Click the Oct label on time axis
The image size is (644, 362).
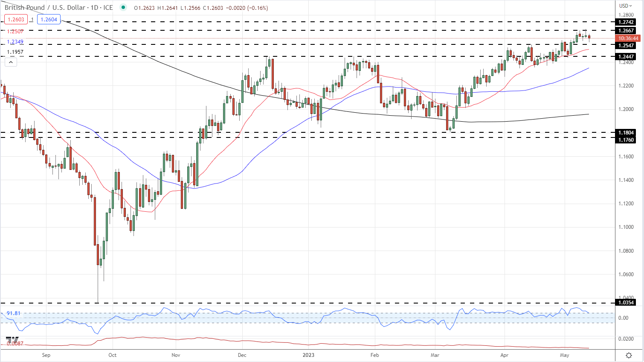coord(112,355)
